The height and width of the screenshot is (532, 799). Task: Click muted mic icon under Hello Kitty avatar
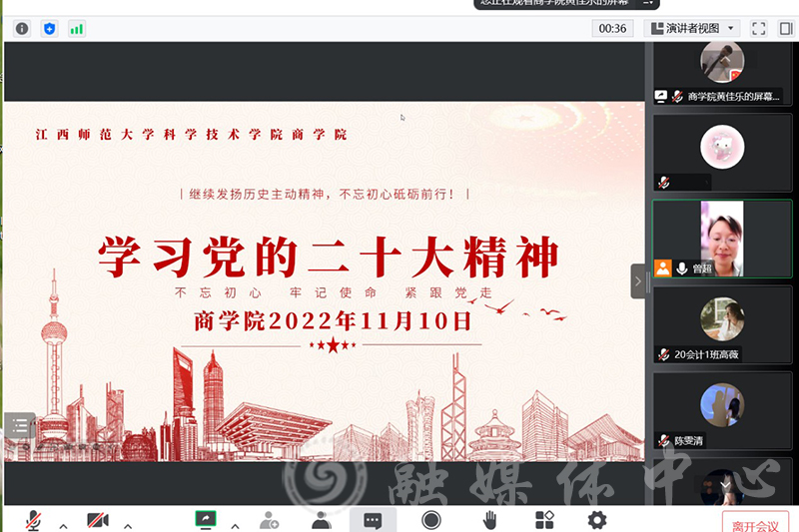[664, 182]
